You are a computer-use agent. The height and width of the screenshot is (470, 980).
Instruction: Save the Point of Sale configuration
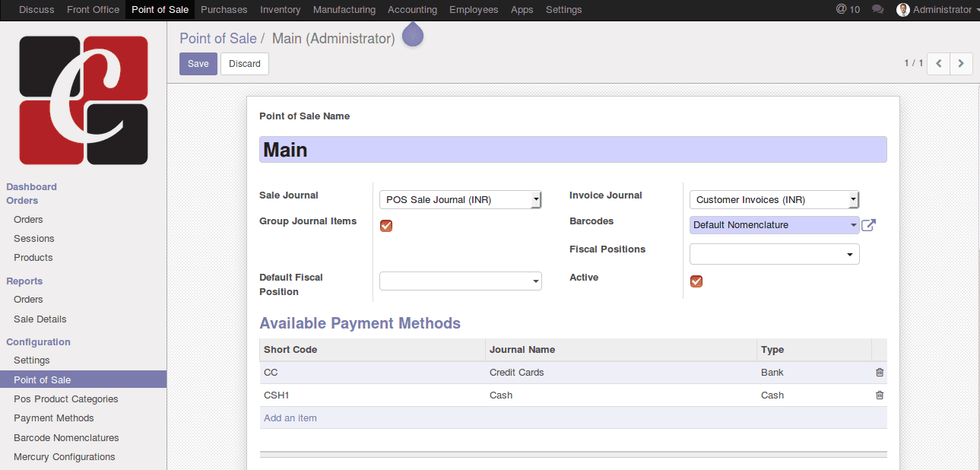point(198,64)
